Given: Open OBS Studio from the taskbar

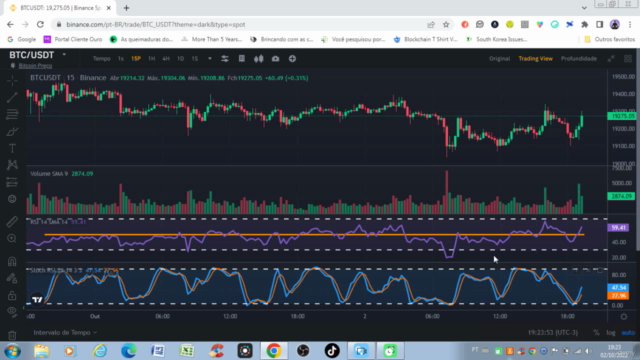Looking at the screenshot, I should 303,351.
